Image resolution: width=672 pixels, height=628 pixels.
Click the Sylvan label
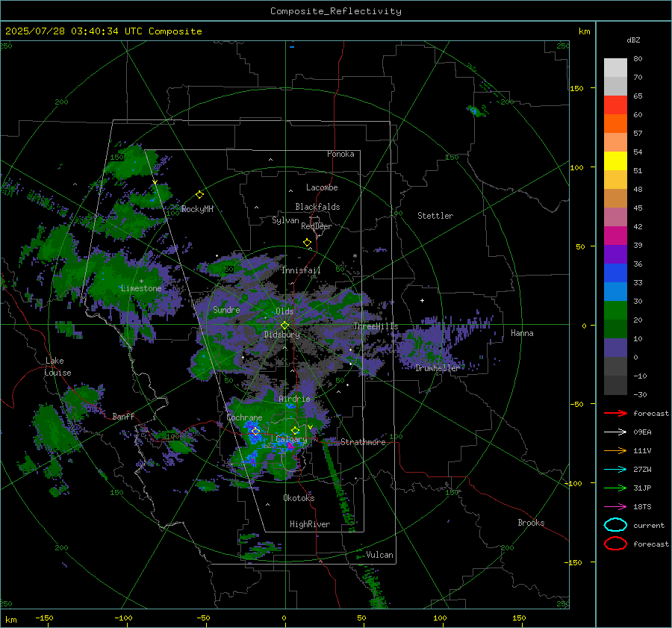(x=285, y=221)
